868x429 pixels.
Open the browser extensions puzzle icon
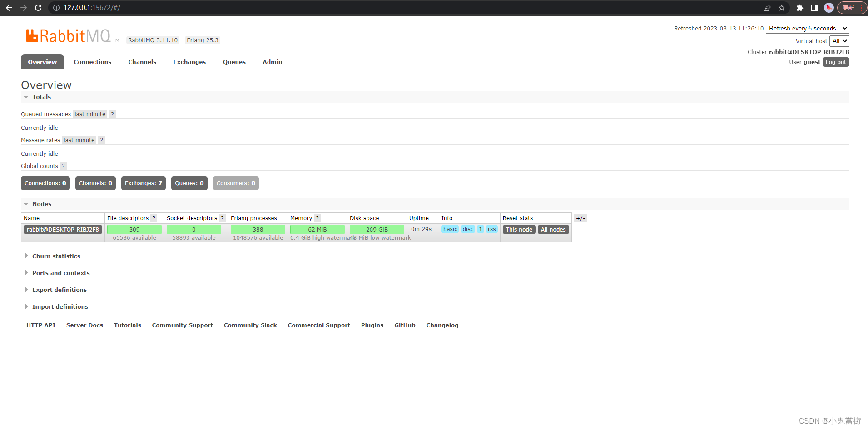pyautogui.click(x=800, y=8)
